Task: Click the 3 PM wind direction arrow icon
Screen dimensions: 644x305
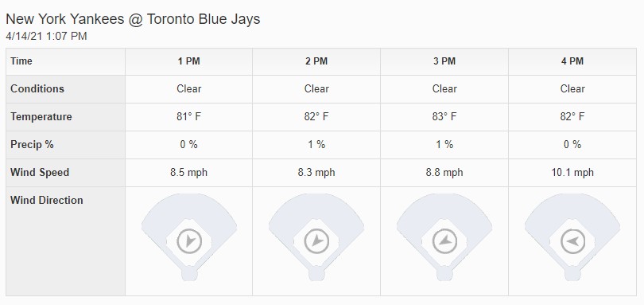Action: pos(444,241)
